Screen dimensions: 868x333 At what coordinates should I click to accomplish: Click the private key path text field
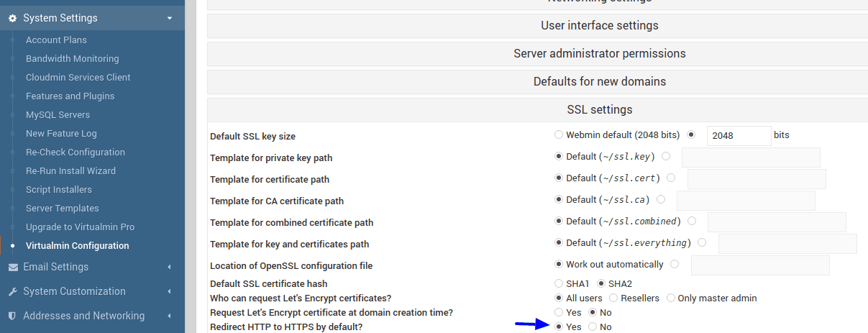click(x=751, y=158)
